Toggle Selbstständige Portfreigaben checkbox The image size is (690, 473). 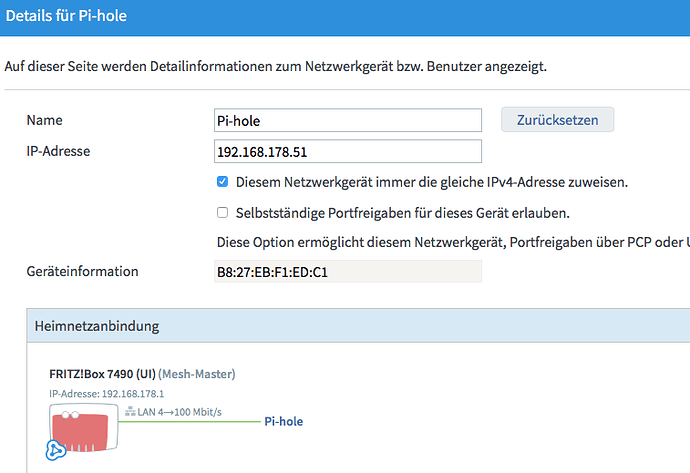tap(223, 213)
